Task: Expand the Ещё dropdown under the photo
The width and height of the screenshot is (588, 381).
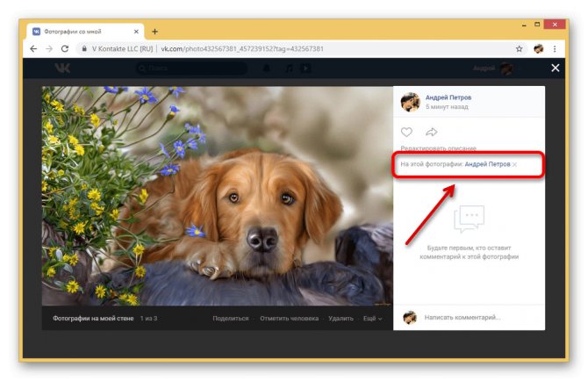Action: point(372,319)
